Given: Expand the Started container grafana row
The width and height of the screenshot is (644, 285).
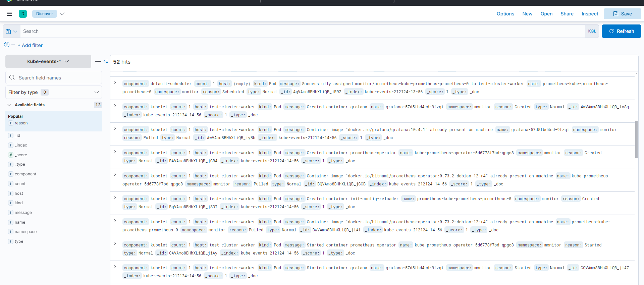Looking at the screenshot, I should coord(115,267).
